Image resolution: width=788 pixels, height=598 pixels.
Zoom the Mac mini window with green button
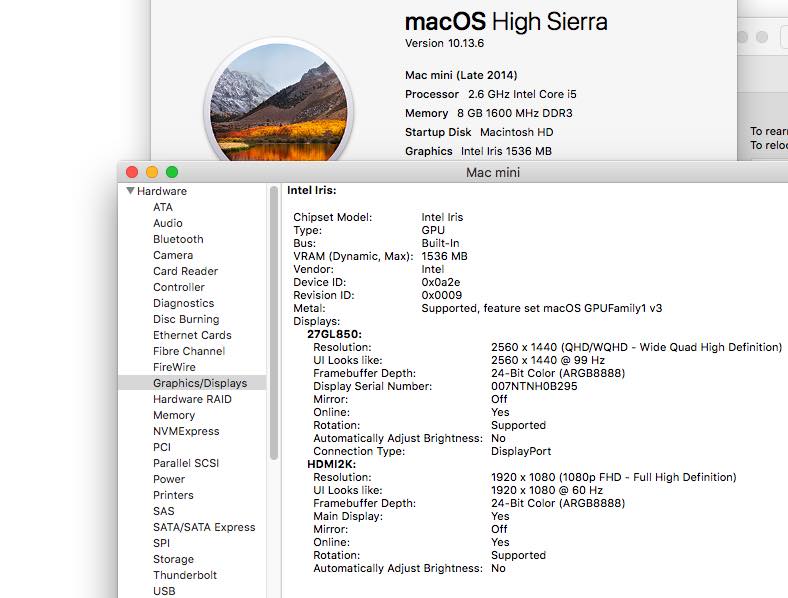click(172, 172)
